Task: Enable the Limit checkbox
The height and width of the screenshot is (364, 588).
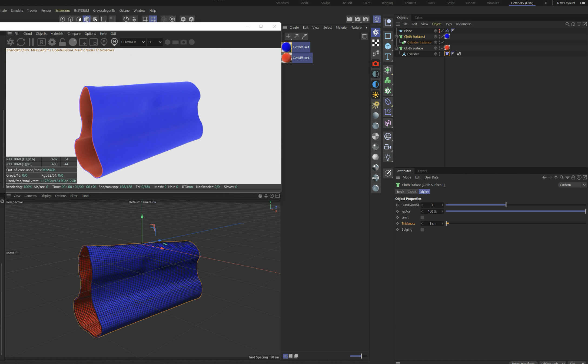Action: tap(422, 217)
